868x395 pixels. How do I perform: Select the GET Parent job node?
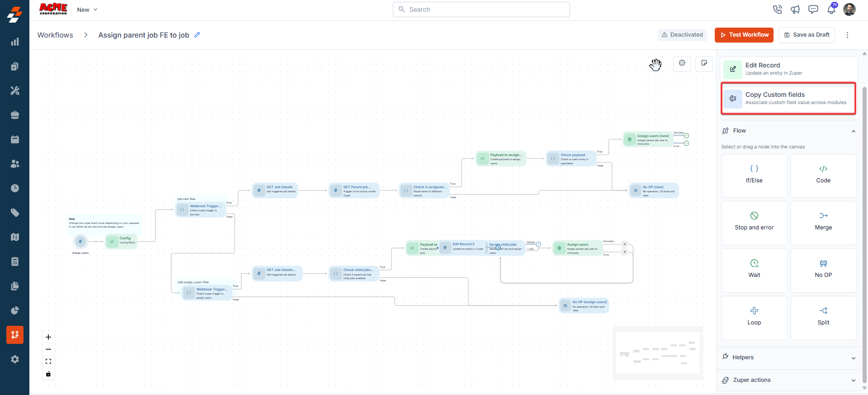pos(354,190)
